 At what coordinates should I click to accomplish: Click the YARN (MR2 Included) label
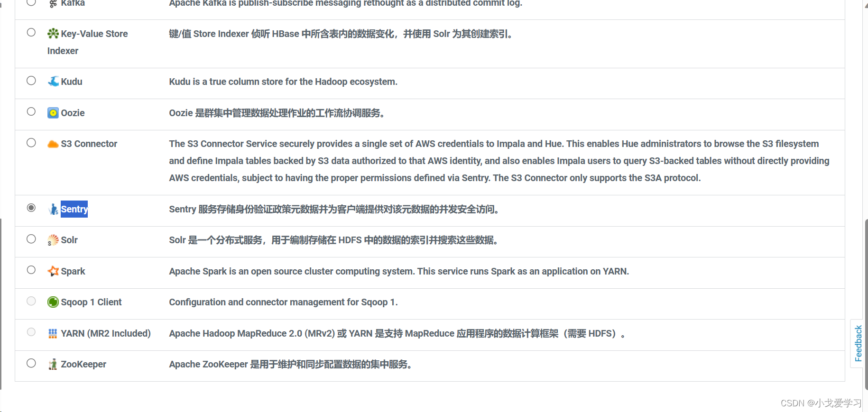pos(106,333)
